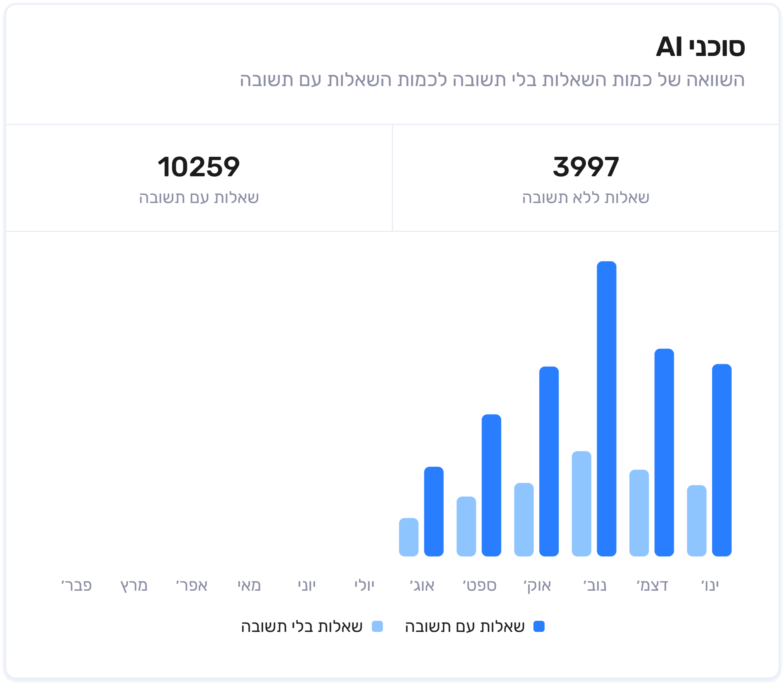Image resolution: width=784 pixels, height=684 pixels.
Task: Click the light blue bar for דצמ׳
Action: [x=639, y=513]
